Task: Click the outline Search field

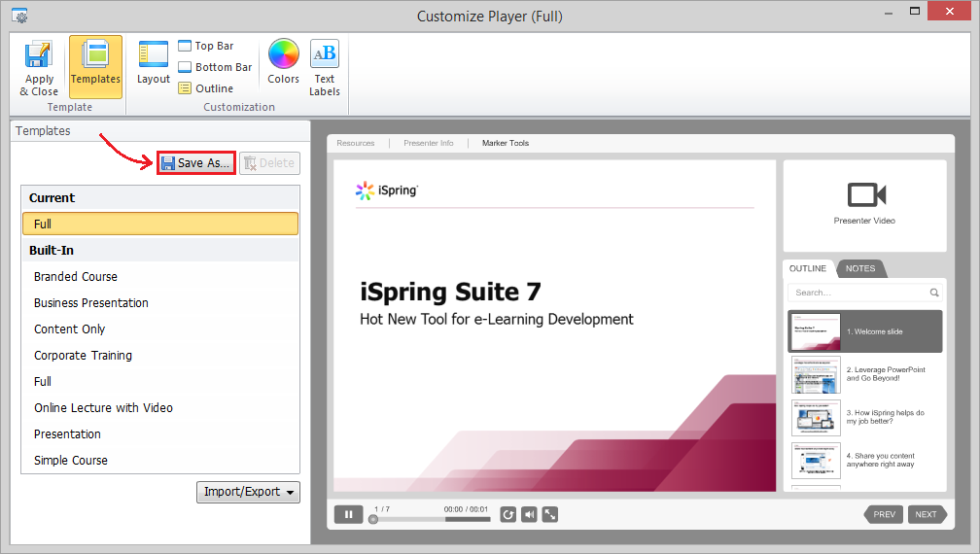Action: point(864,293)
